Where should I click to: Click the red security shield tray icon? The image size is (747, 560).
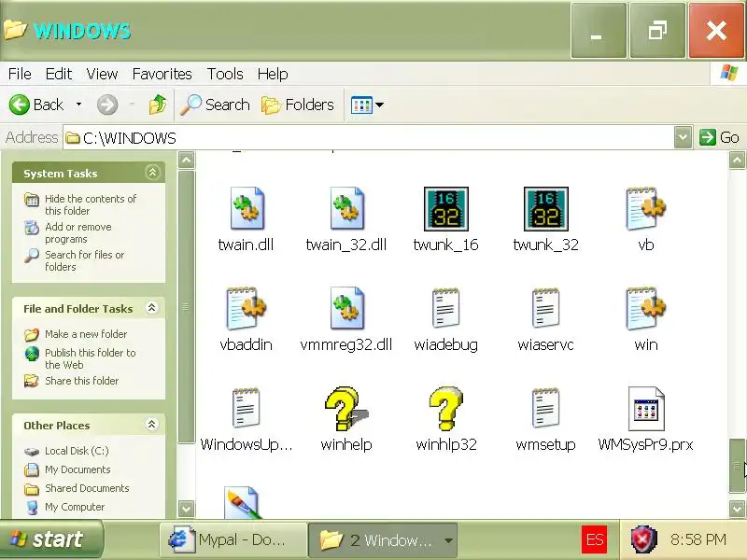tap(644, 540)
